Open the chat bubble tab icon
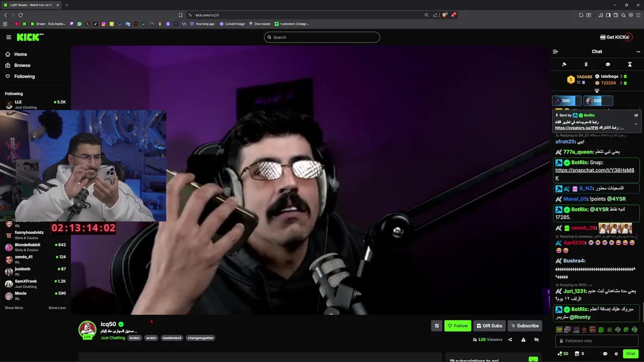The width and height of the screenshot is (644, 362). [x=608, y=64]
